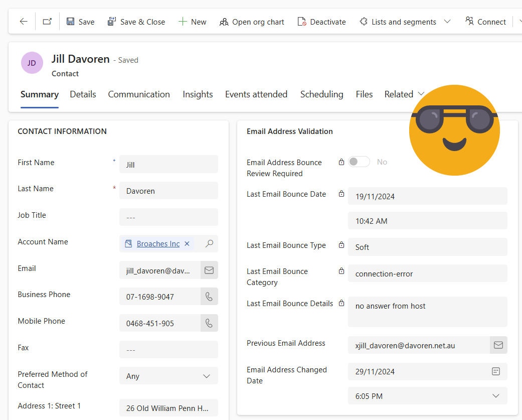Toggle Email Address Bounce Review Required

tap(359, 162)
